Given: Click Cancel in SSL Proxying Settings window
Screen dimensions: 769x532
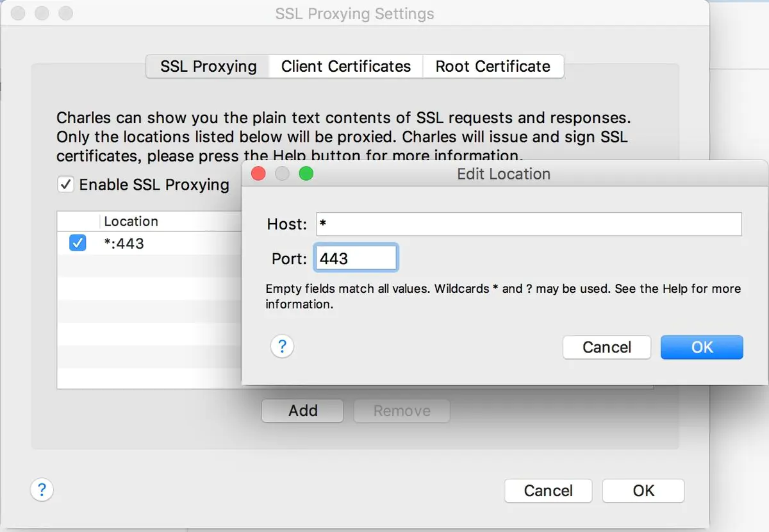Looking at the screenshot, I should pos(548,491).
